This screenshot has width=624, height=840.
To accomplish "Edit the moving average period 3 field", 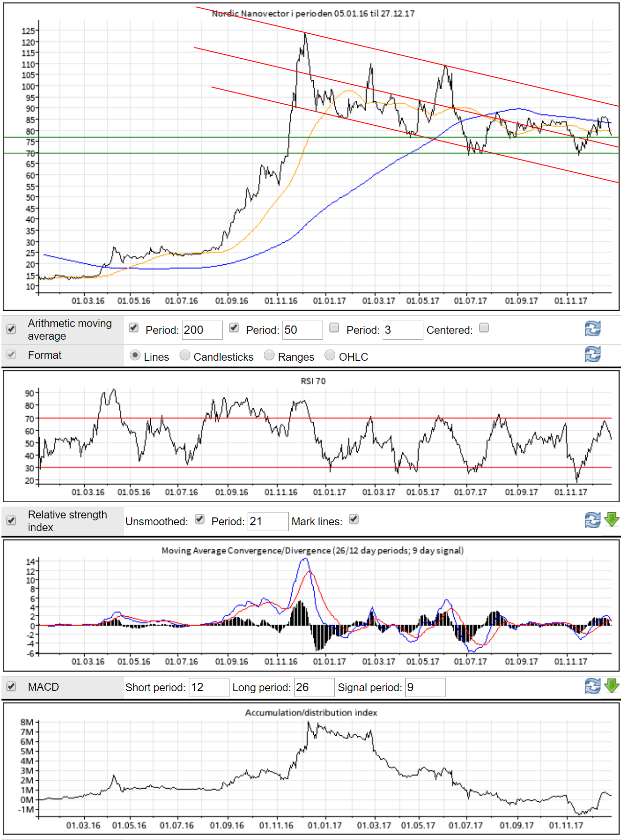I will click(x=403, y=330).
